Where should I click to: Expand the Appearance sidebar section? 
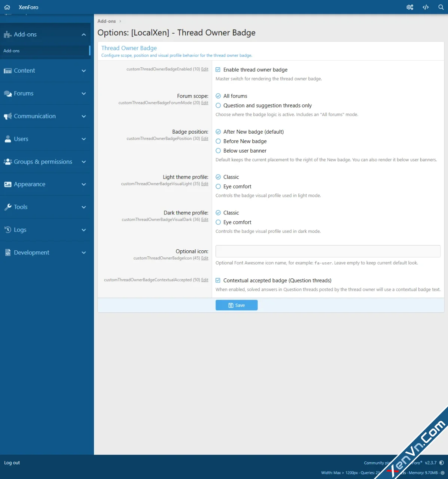click(x=83, y=184)
